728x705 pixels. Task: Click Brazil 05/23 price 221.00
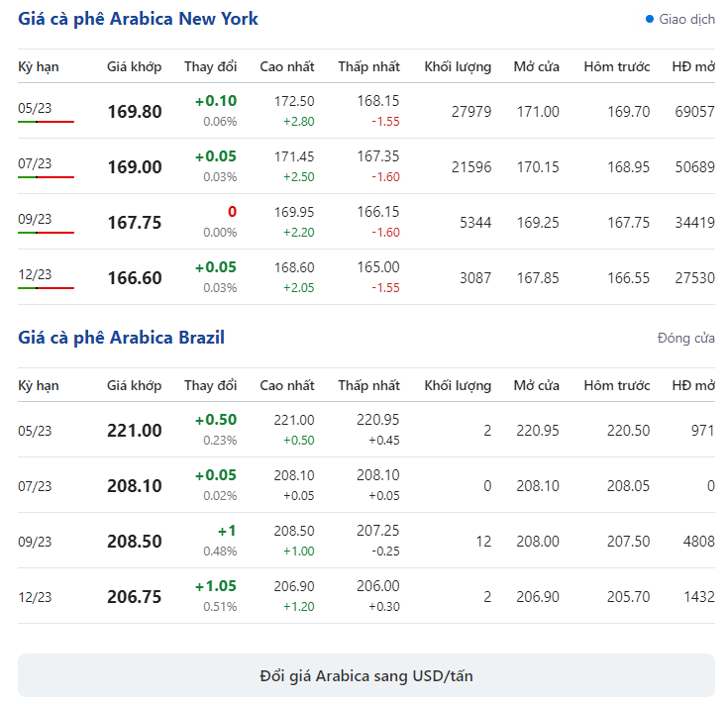pos(134,431)
